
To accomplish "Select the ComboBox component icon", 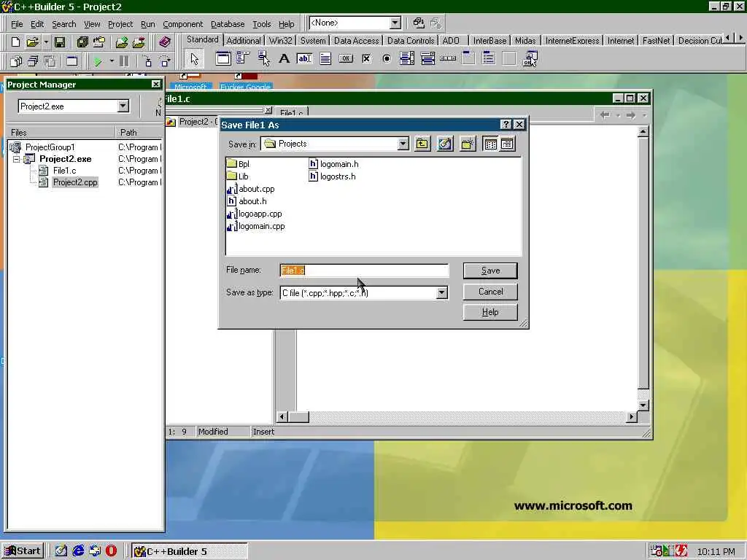I will (x=427, y=58).
